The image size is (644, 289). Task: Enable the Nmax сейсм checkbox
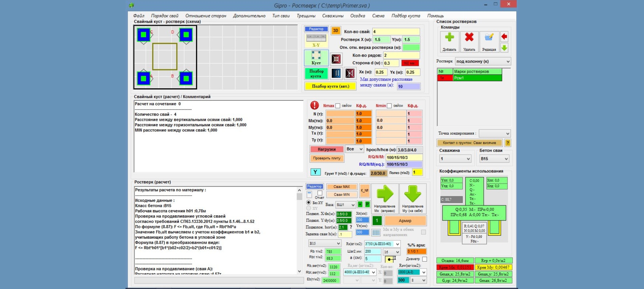click(338, 106)
